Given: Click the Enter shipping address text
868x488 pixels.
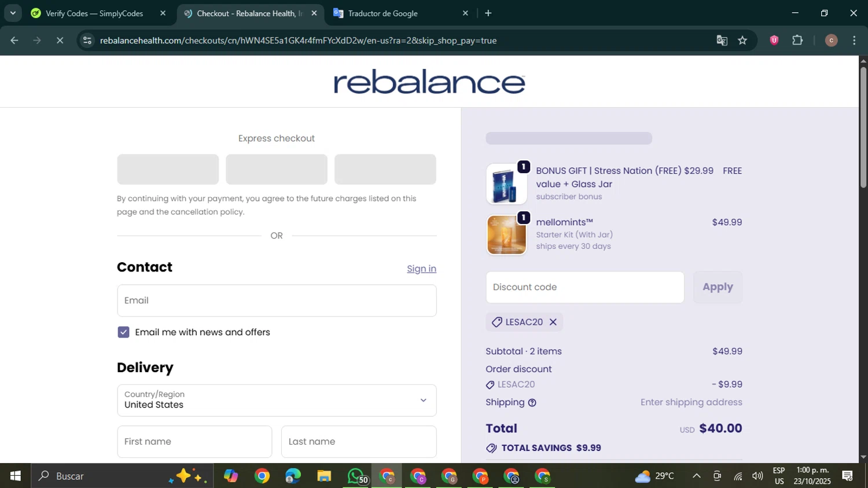Looking at the screenshot, I should 692,402.
